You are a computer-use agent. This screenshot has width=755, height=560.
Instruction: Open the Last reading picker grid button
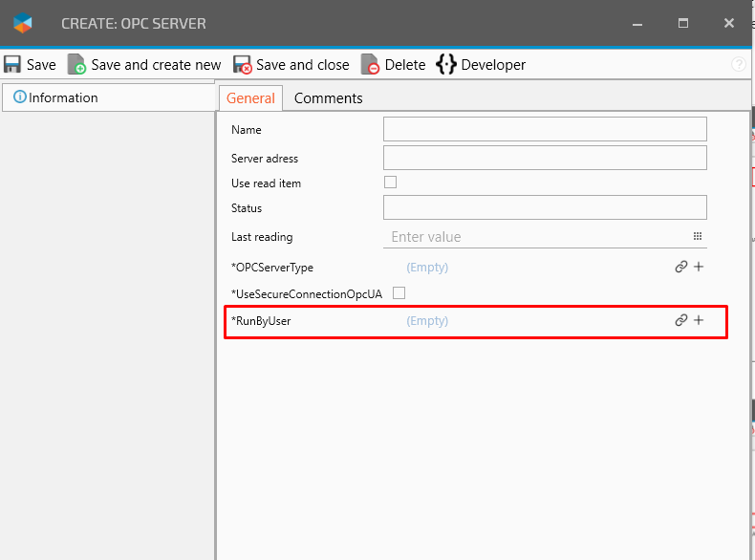point(698,237)
